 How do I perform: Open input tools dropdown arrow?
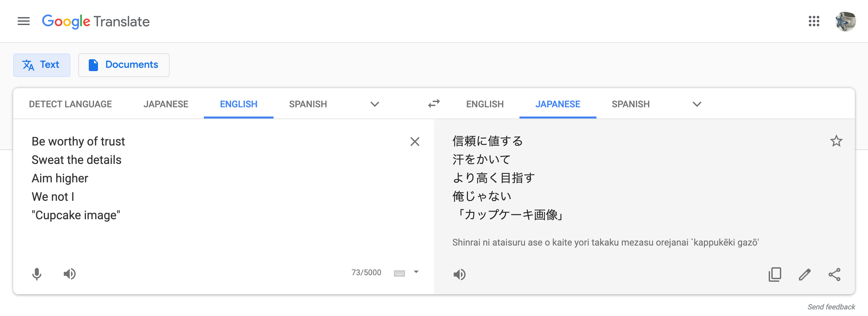[416, 272]
